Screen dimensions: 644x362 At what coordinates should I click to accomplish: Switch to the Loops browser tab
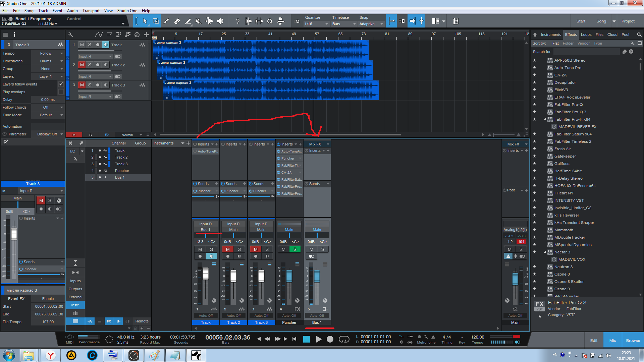pos(586,35)
